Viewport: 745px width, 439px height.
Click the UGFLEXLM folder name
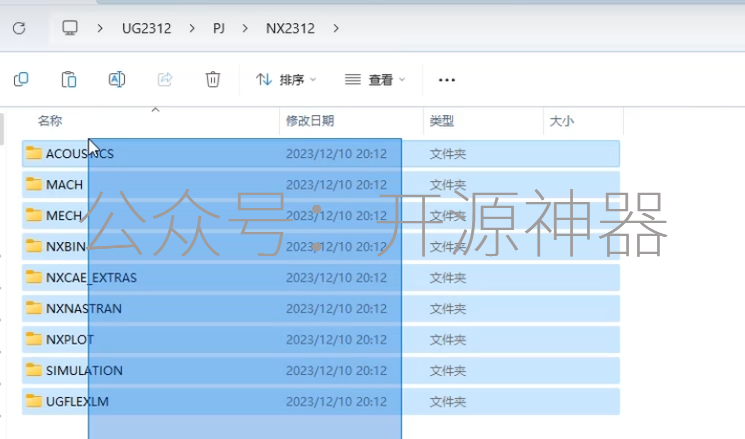[77, 401]
